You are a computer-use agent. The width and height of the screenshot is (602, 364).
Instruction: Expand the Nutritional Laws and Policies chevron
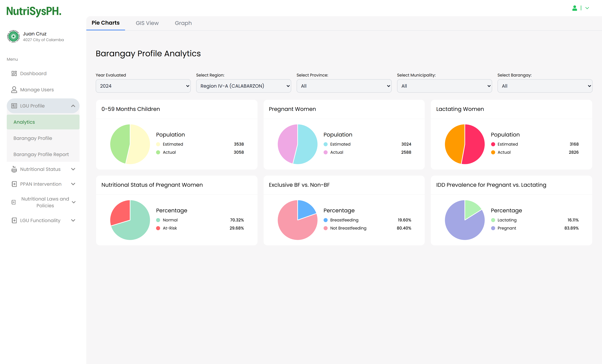pyautogui.click(x=73, y=202)
